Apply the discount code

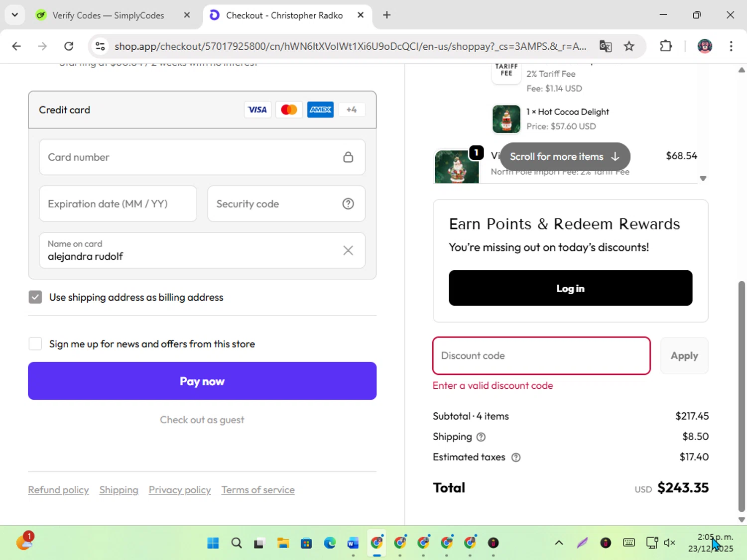coord(684,355)
